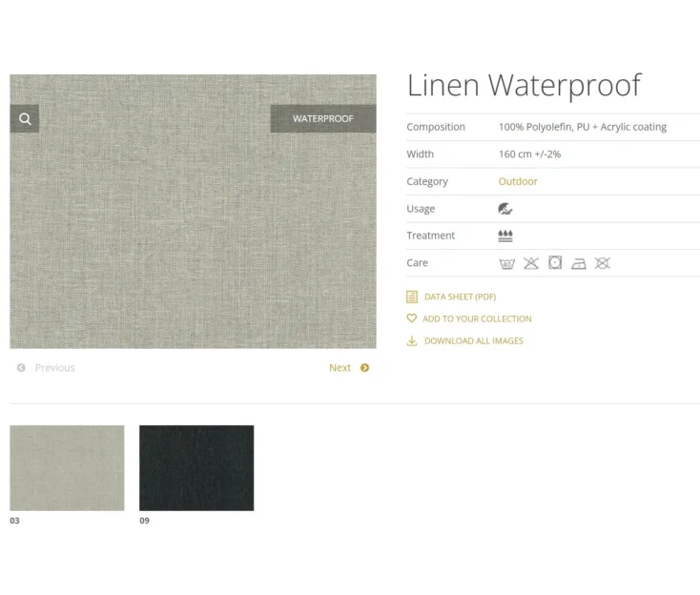Image resolution: width=700 pixels, height=595 pixels.
Task: Click the data sheet document icon
Action: 412,297
